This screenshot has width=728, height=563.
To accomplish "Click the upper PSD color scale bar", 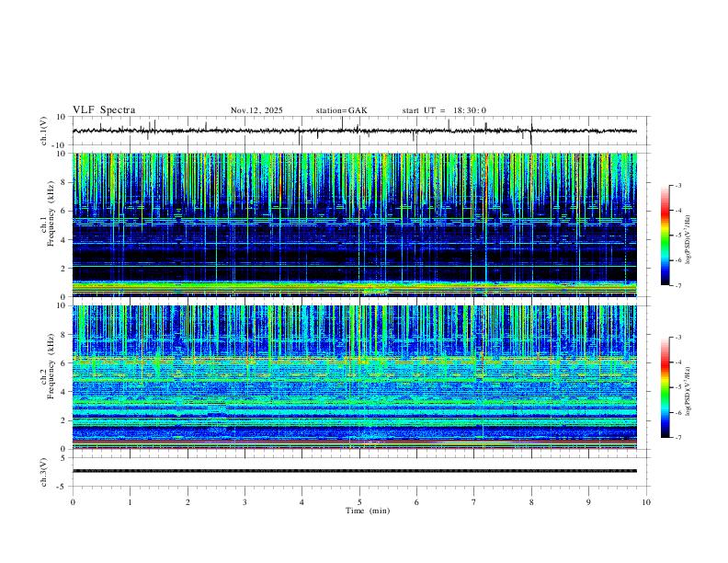I will point(665,236).
